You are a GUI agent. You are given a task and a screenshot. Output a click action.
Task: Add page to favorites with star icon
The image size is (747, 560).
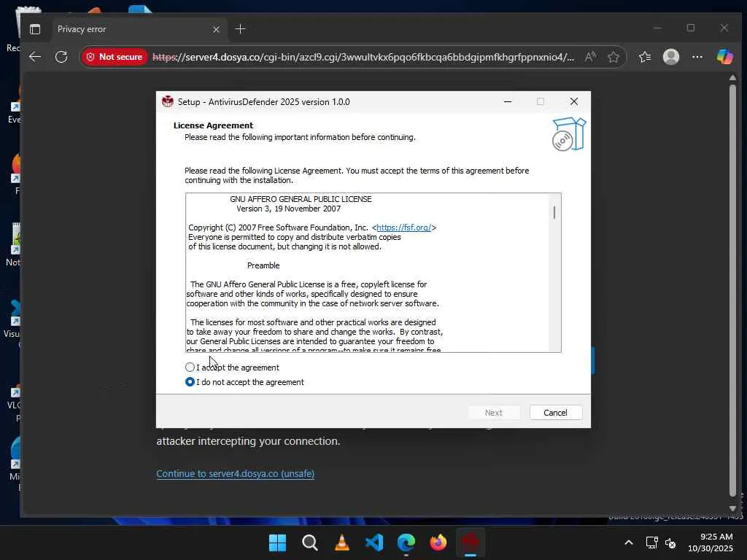(613, 57)
